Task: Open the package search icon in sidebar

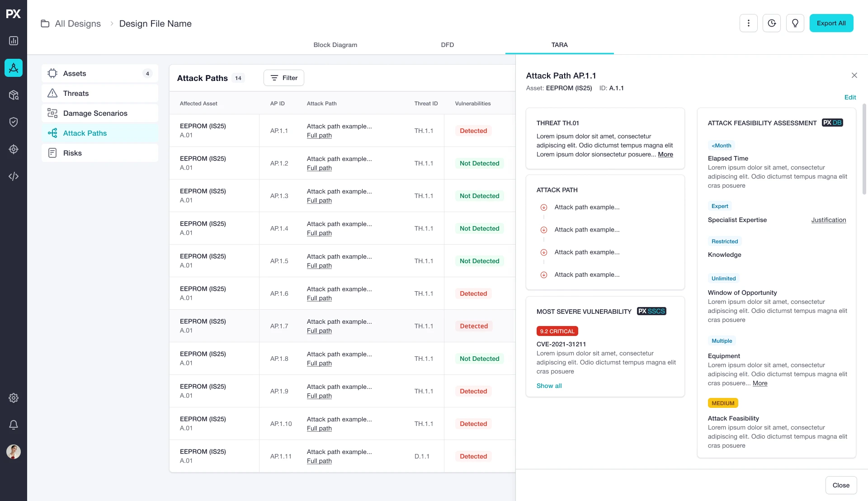Action: 14,95
